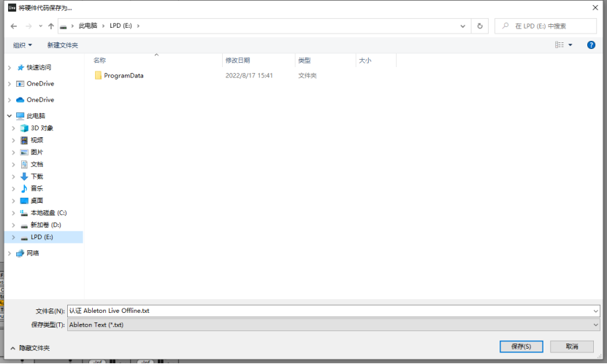Open help with the question mark icon
Image resolution: width=607 pixels, height=364 pixels.
pos(591,44)
